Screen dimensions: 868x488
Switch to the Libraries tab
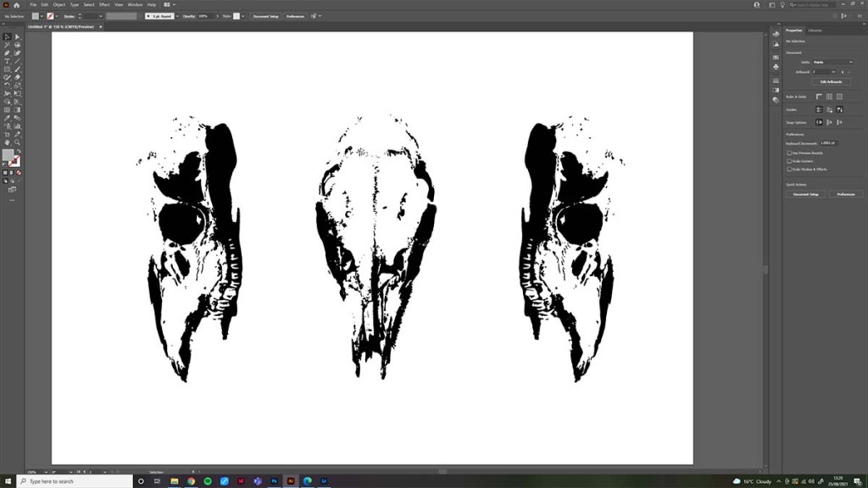(815, 30)
